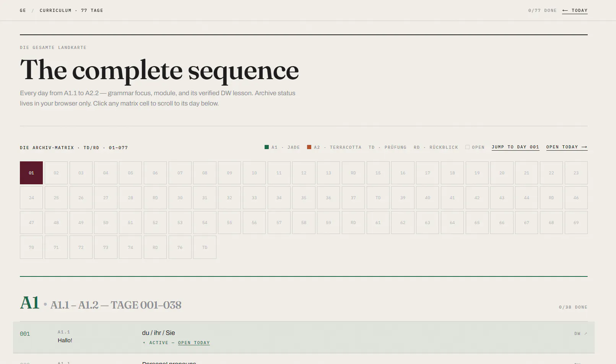Click matrix cell 37
The width and height of the screenshot is (616, 364).
(353, 198)
